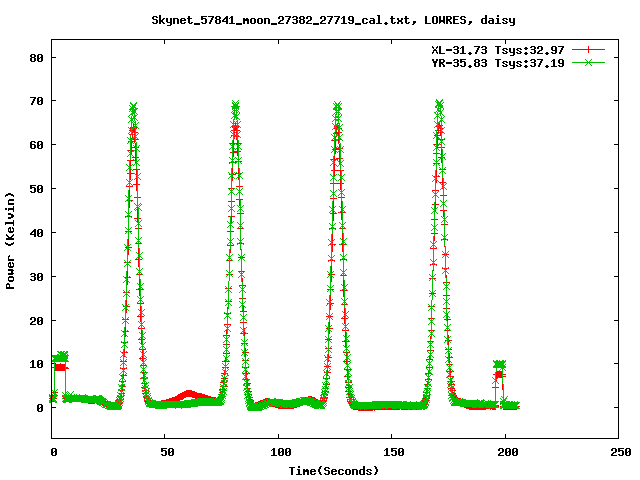This screenshot has height=480, width=640.
Task: Click the 200 tick label on x-axis
Action: pyautogui.click(x=508, y=452)
